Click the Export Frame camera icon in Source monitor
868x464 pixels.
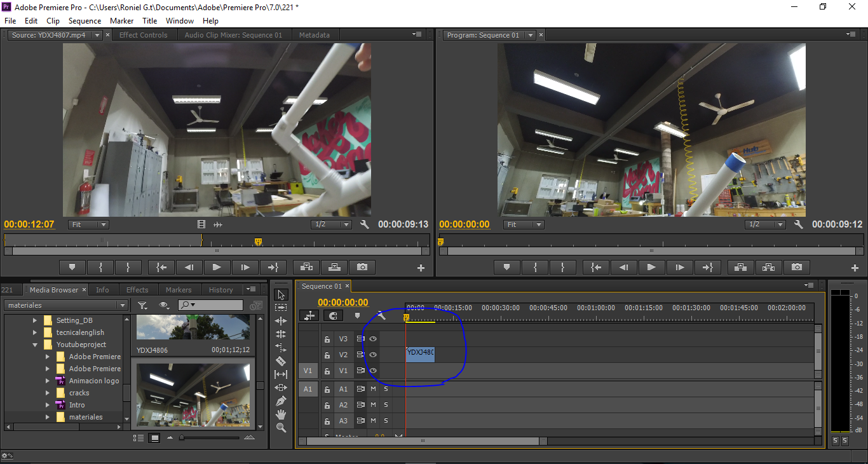click(x=362, y=268)
